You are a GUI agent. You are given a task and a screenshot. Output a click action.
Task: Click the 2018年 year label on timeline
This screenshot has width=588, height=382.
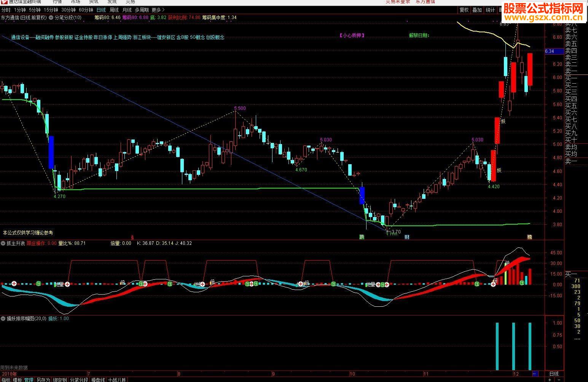(10, 374)
